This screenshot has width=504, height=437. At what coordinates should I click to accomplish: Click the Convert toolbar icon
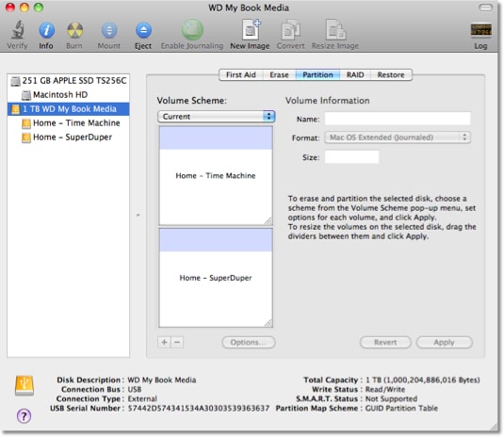click(290, 30)
